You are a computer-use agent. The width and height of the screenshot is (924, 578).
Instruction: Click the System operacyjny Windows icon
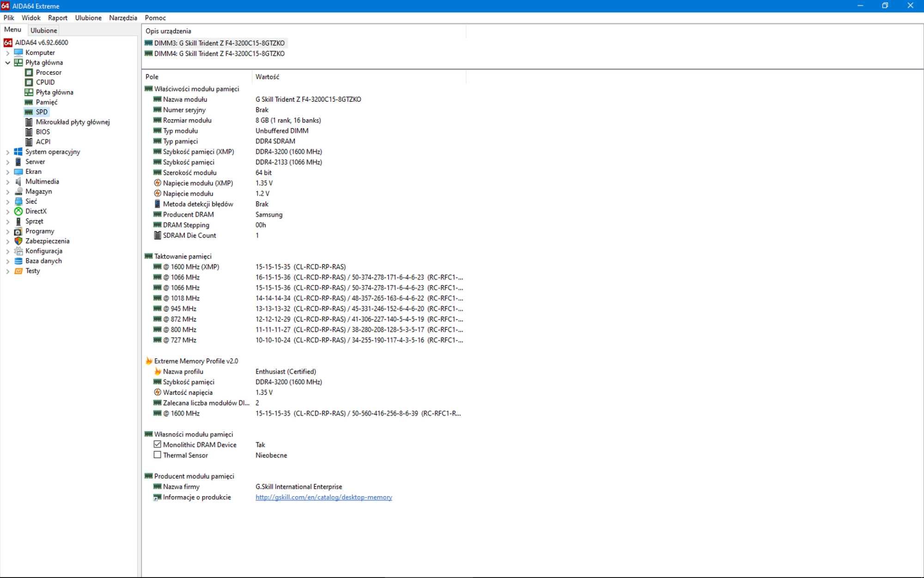tap(18, 152)
